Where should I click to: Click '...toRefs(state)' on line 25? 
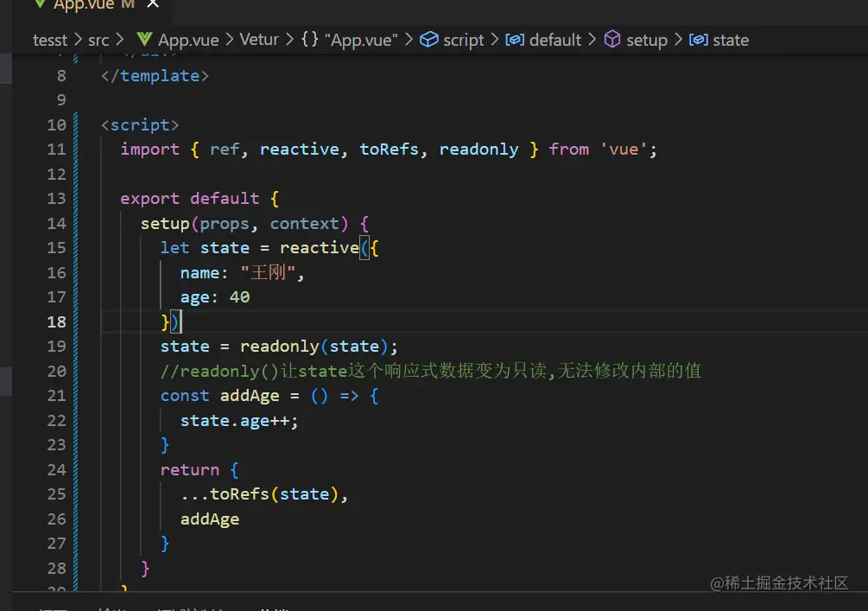(x=260, y=494)
